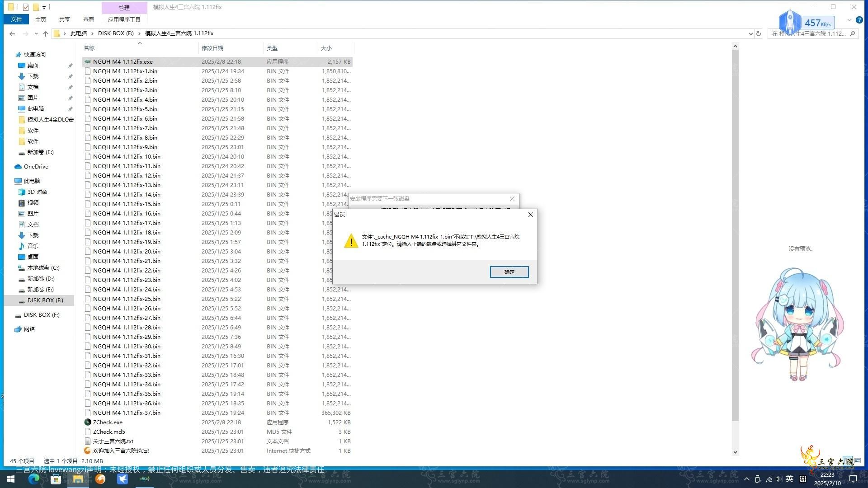Open pinned 下载 under quick access
The image size is (868, 488).
point(33,76)
